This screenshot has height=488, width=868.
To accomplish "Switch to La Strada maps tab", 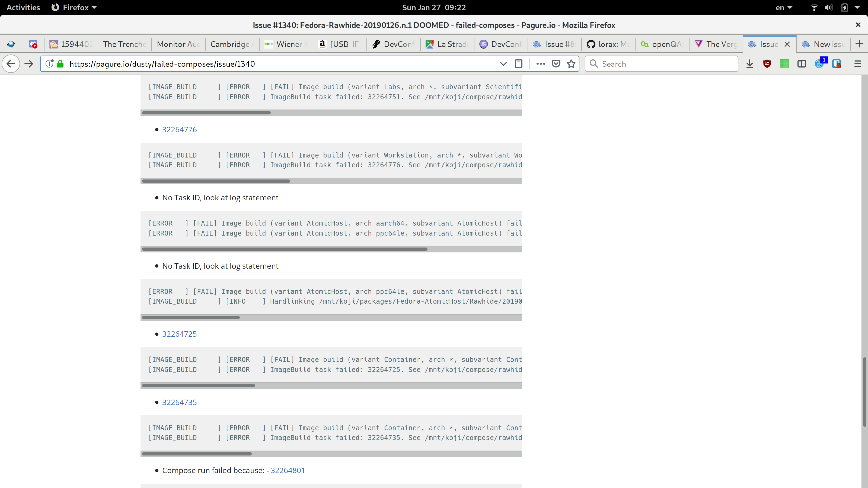I will (x=447, y=44).
